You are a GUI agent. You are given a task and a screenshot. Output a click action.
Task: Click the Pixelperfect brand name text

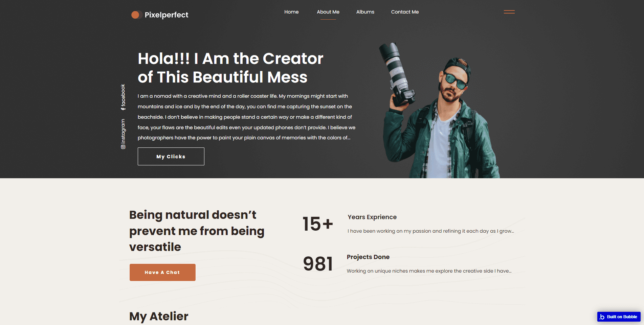click(x=166, y=15)
